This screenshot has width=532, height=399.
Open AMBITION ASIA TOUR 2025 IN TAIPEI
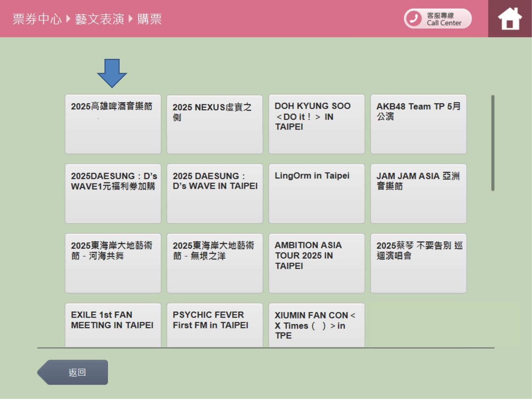pos(316,263)
